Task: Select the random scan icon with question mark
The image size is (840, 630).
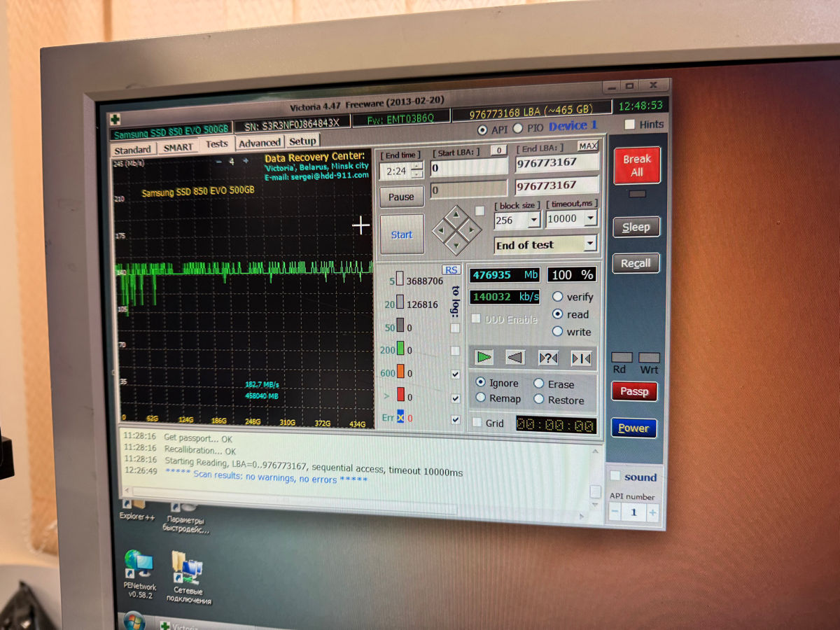Action: [548, 358]
